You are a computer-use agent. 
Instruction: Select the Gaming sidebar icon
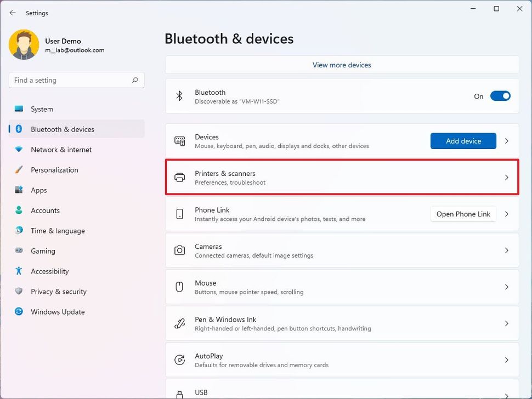click(x=19, y=251)
